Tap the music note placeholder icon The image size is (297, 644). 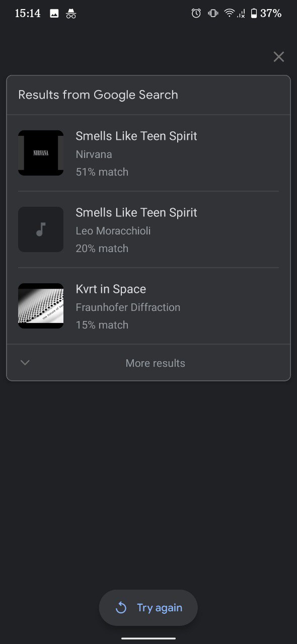click(41, 229)
